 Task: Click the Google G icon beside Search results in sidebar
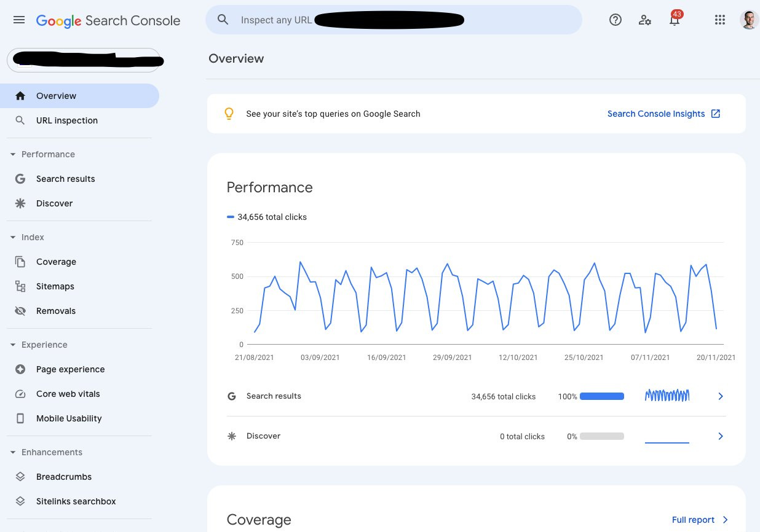click(20, 179)
